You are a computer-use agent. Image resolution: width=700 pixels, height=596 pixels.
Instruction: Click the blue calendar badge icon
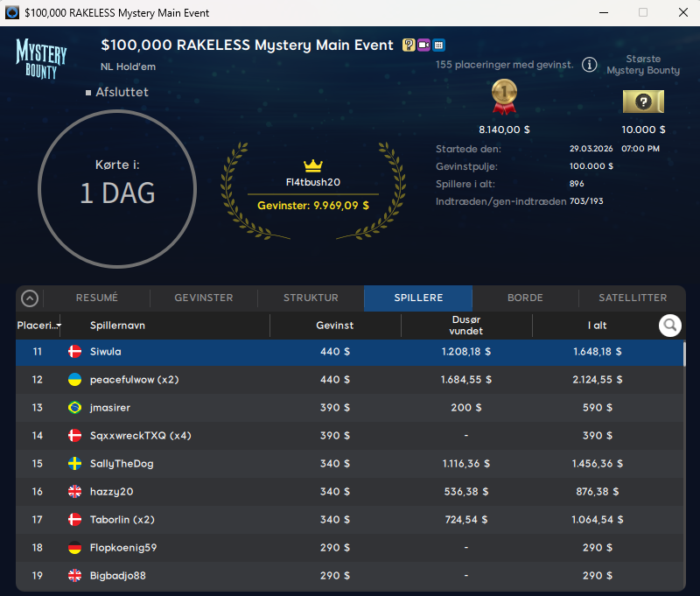pyautogui.click(x=438, y=46)
